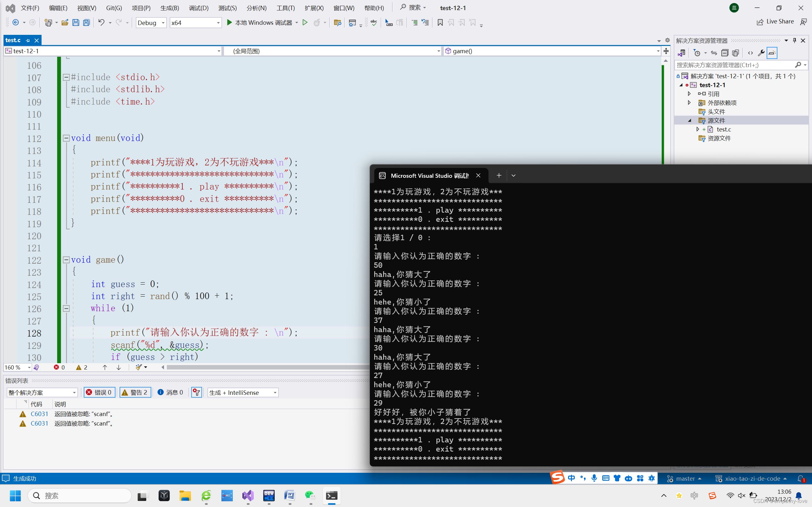Image resolution: width=812 pixels, height=507 pixels.
Task: Click Collapse All icon in Solution Explorer
Action: point(724,53)
